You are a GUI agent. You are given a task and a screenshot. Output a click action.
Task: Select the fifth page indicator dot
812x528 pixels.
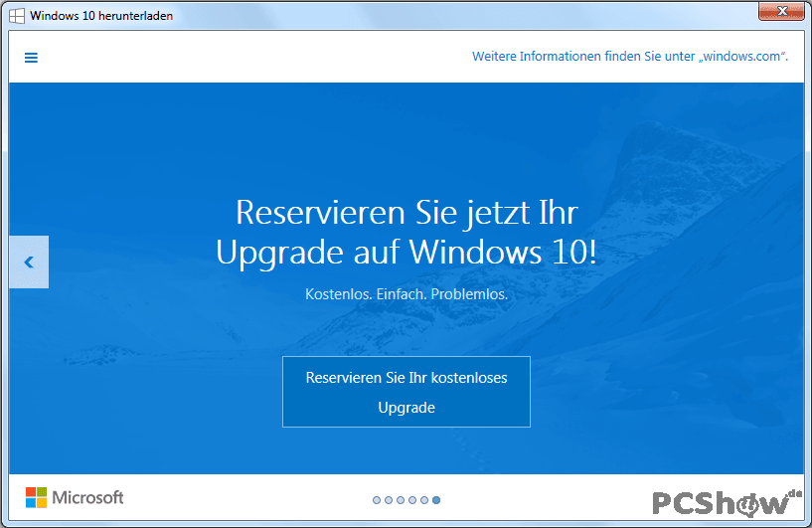[x=424, y=500]
